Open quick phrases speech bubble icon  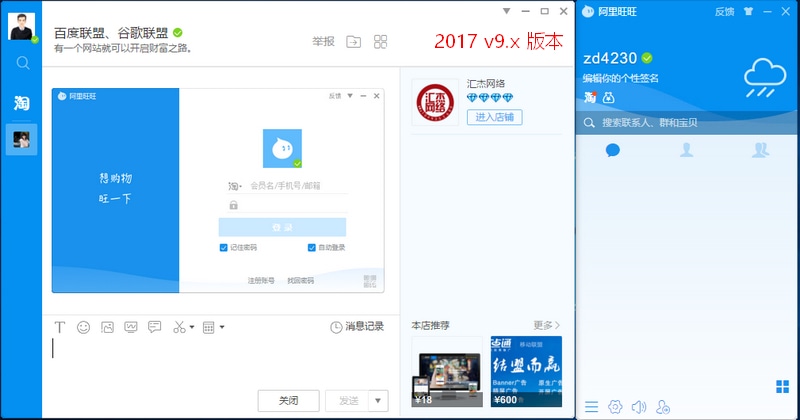[155, 327]
